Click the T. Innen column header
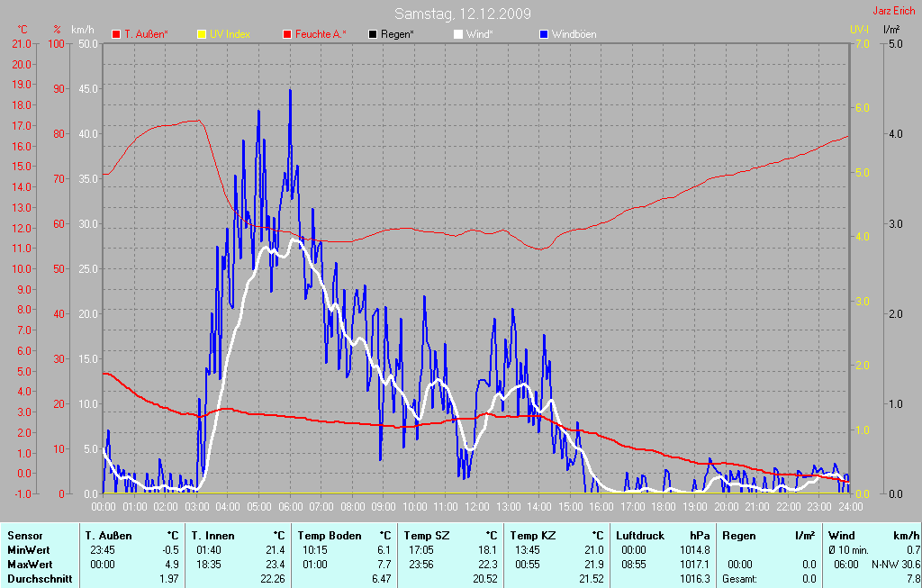This screenshot has width=922, height=588. click(x=212, y=536)
